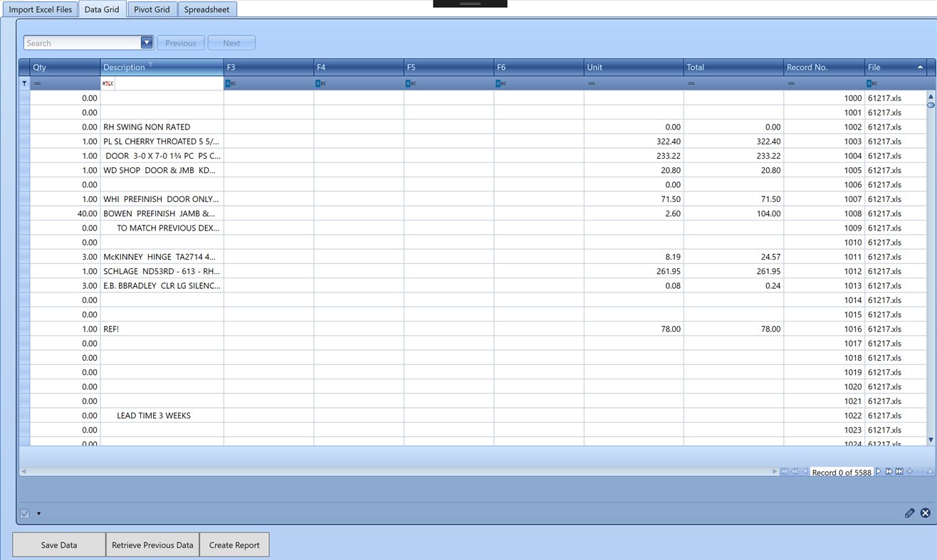Click the Create Report button

pos(234,544)
